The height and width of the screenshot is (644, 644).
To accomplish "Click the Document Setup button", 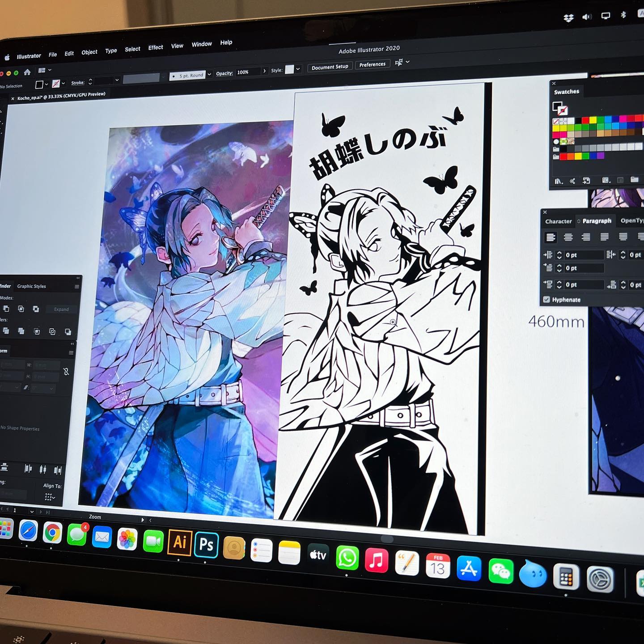I will pyautogui.click(x=330, y=67).
